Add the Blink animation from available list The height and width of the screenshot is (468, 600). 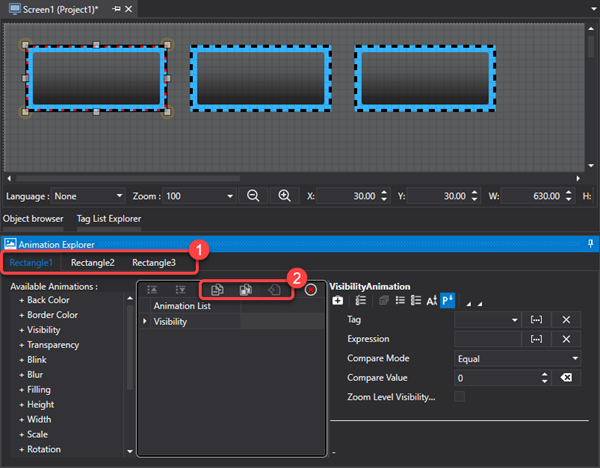38,360
